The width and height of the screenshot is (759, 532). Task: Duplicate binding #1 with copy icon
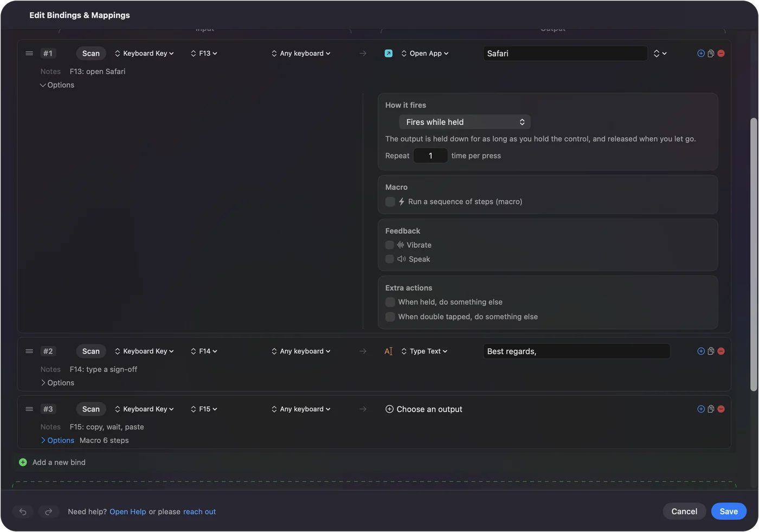[x=711, y=53]
